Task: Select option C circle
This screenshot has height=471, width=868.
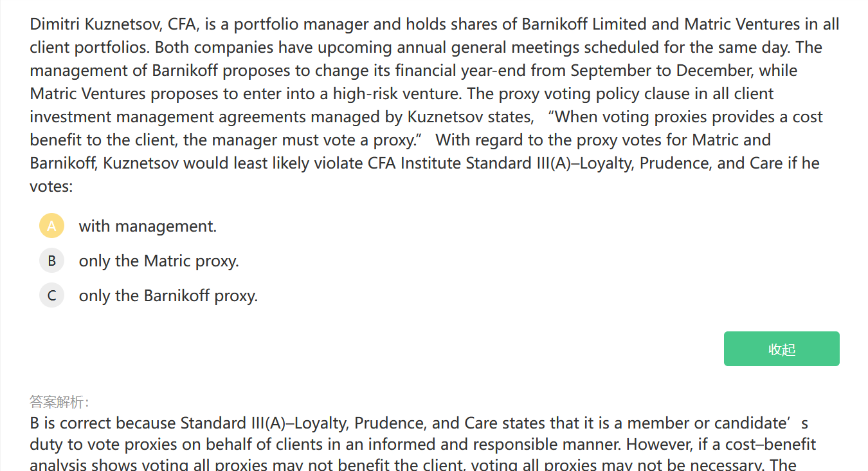Action: [x=51, y=295]
